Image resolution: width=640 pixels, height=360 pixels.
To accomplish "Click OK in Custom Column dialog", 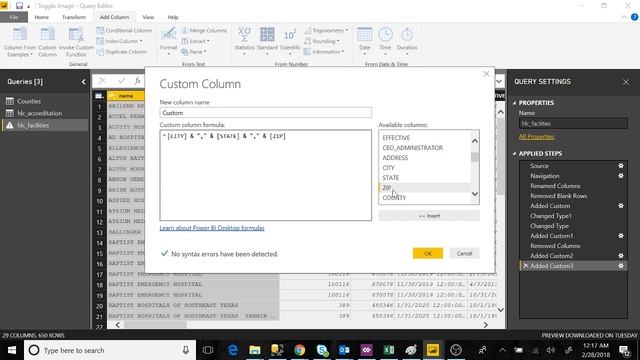I will pyautogui.click(x=428, y=253).
